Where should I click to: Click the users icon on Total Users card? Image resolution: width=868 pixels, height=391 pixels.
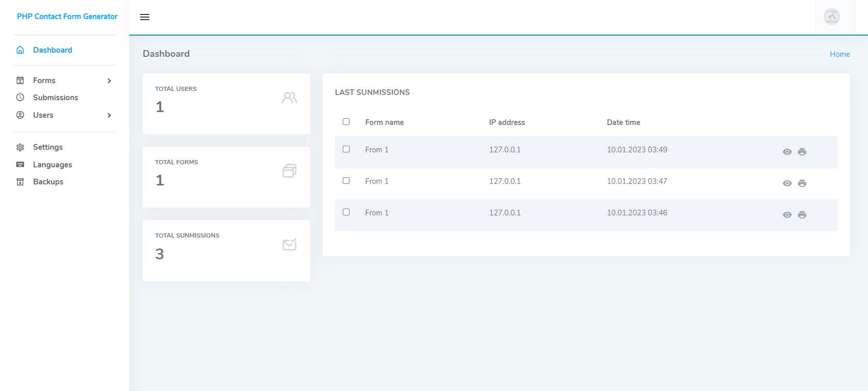coord(290,98)
